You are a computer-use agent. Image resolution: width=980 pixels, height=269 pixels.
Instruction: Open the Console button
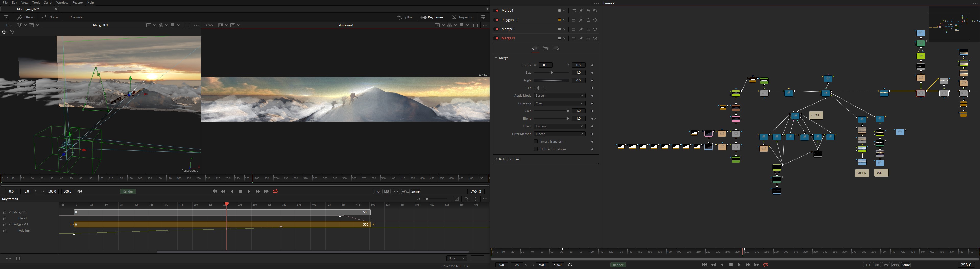coord(76,17)
